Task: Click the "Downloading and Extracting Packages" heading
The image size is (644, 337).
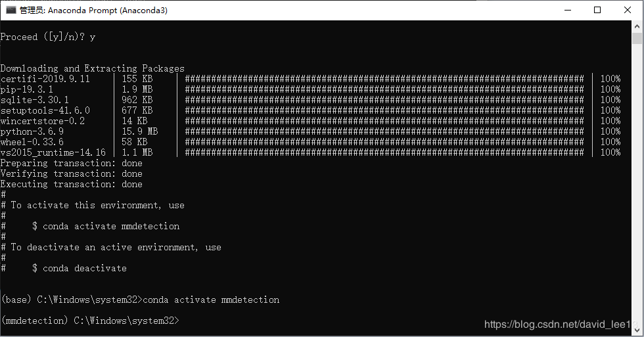Action: pos(93,68)
